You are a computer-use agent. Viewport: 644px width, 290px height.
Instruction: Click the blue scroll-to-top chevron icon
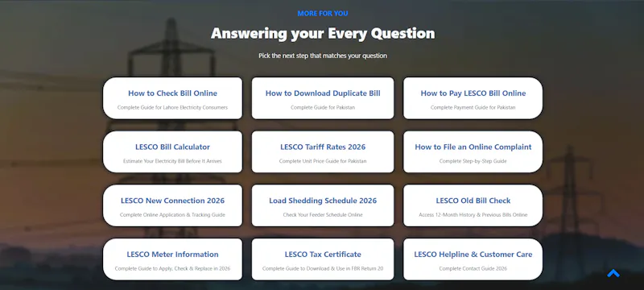click(x=613, y=273)
